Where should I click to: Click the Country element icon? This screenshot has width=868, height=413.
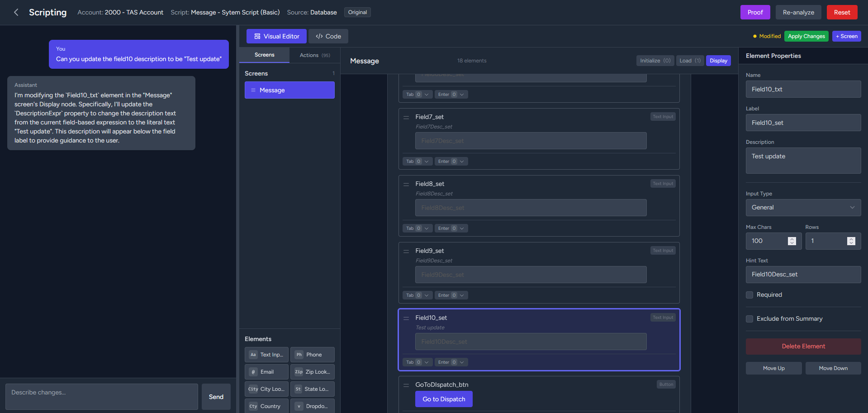(253, 406)
